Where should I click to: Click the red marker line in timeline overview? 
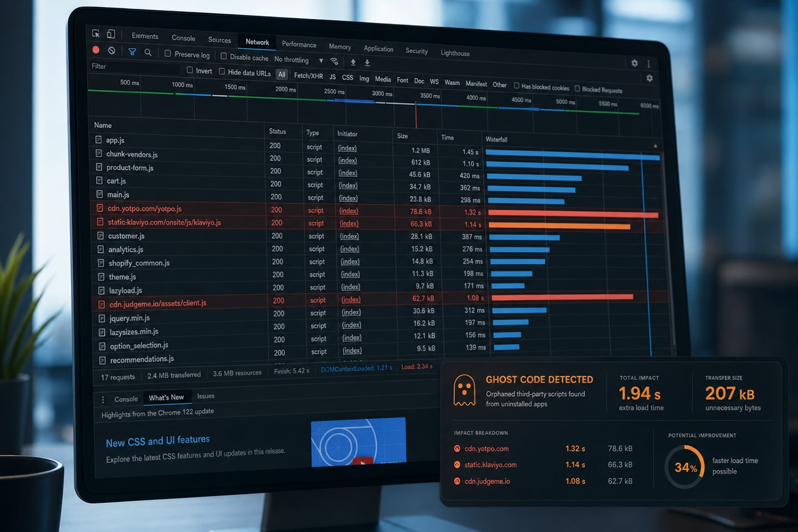click(416, 115)
